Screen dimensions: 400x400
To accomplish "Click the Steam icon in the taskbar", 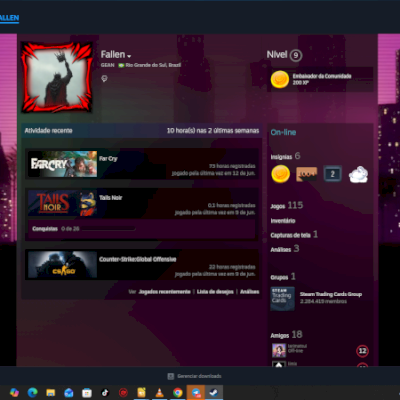I will click(x=214, y=392).
